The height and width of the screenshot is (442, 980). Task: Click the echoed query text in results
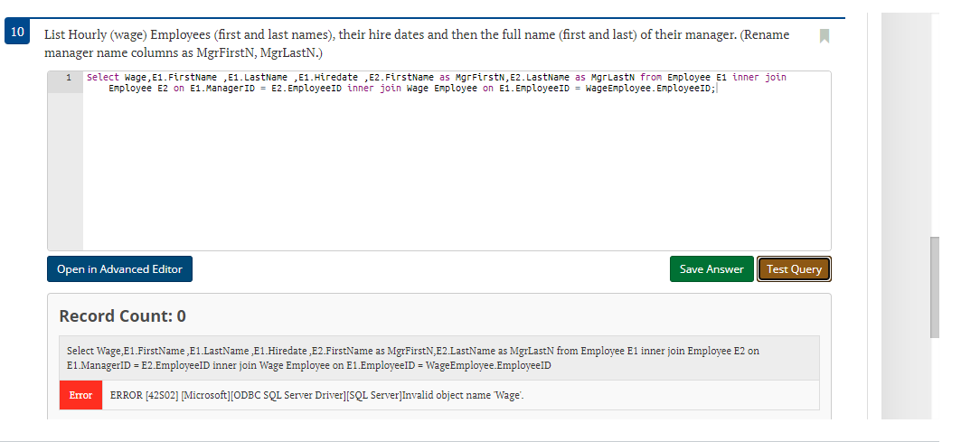pos(413,358)
